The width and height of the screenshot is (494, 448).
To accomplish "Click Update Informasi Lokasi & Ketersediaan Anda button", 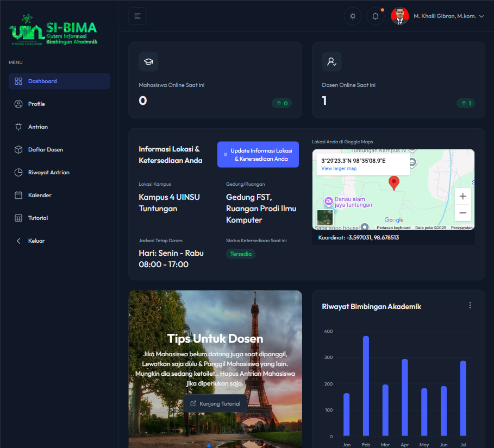I will point(258,155).
